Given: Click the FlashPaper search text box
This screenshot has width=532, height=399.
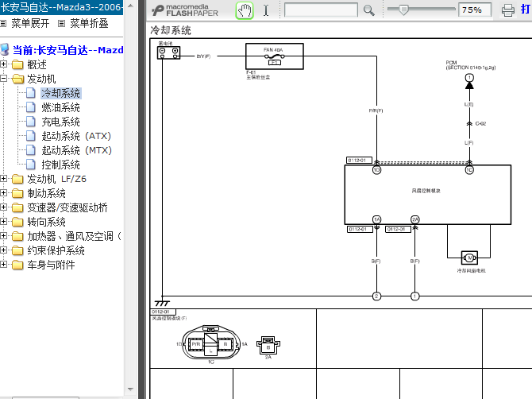Looking at the screenshot, I should coord(321,10).
